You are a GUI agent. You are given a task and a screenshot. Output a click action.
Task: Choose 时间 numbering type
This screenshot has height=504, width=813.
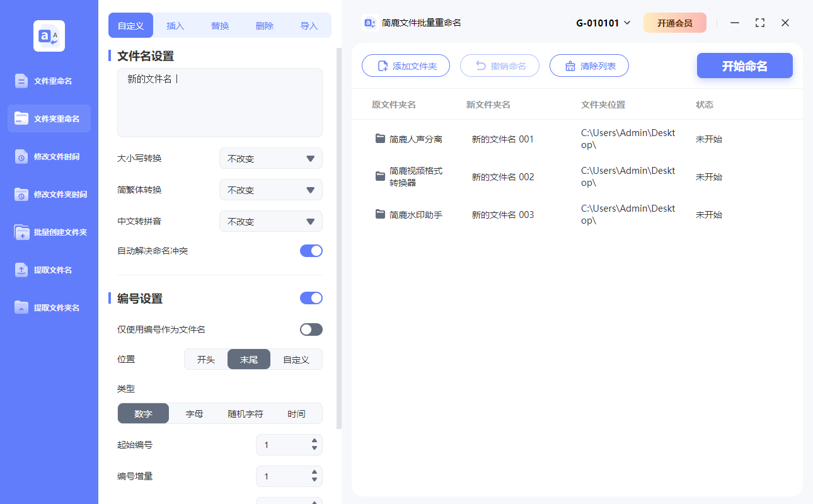click(296, 413)
